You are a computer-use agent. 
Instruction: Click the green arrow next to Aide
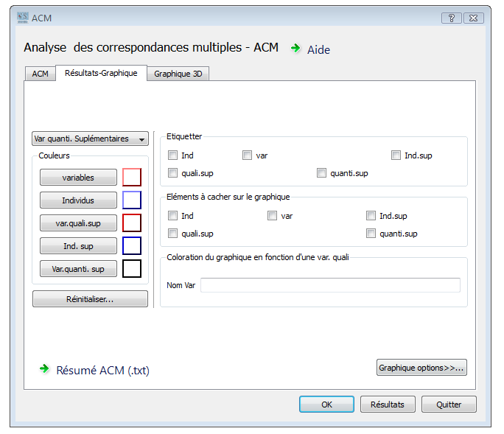pos(295,48)
